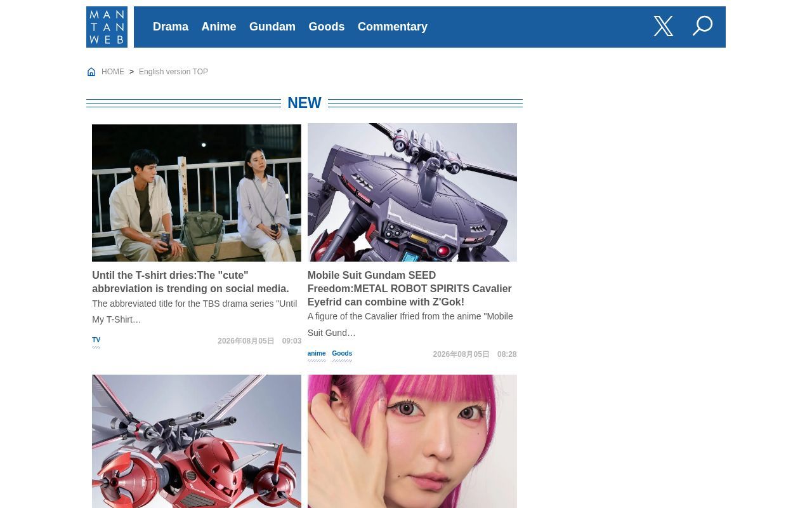Image resolution: width=812 pixels, height=508 pixels.
Task: Click the NEW section heading
Action: coord(304,103)
